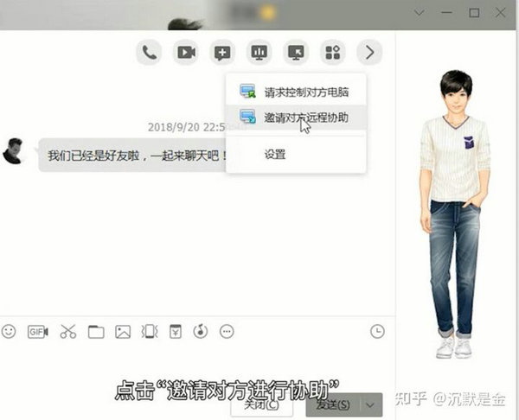Click the GIF animation icon
This screenshot has height=420, width=519.
37,331
